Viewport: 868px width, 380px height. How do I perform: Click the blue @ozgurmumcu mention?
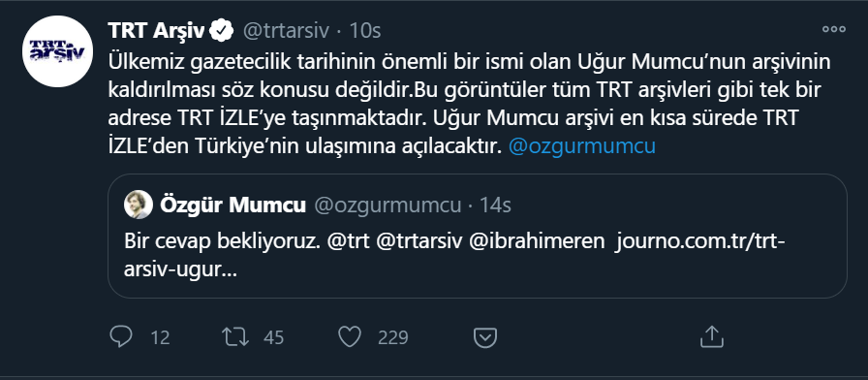582,146
